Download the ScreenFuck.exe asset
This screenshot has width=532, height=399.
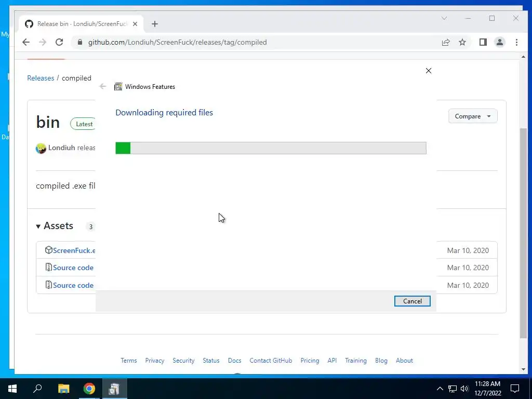click(74, 250)
